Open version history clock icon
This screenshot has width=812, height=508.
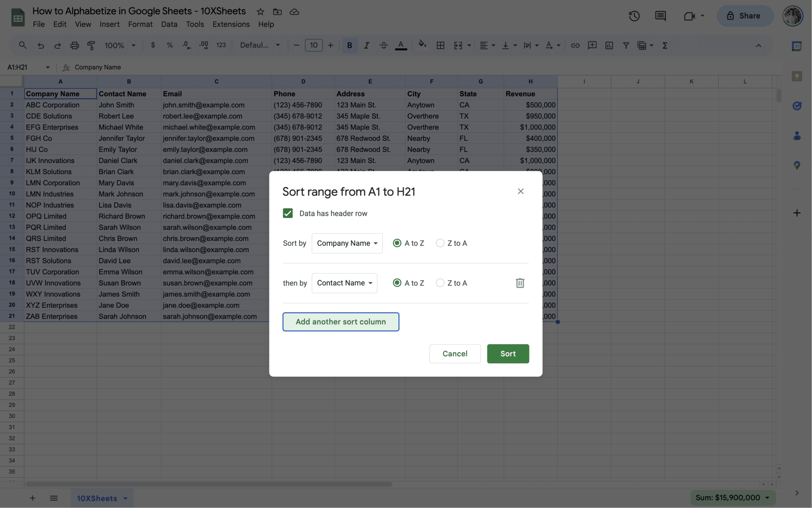634,16
